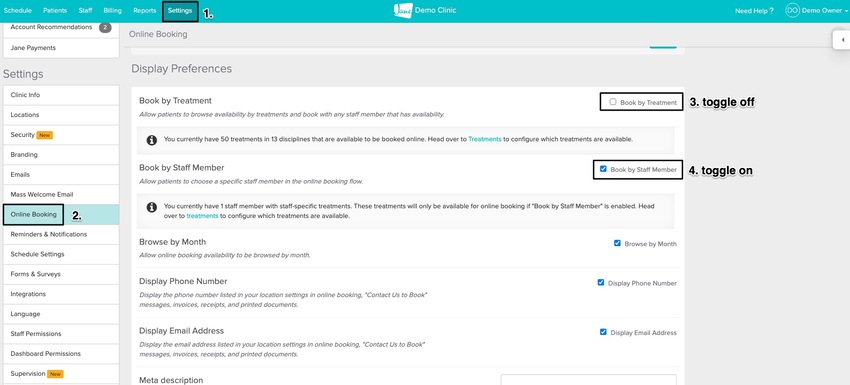Click info icon in treatments notice
Viewport: 850px width, 385px height.
[152, 140]
